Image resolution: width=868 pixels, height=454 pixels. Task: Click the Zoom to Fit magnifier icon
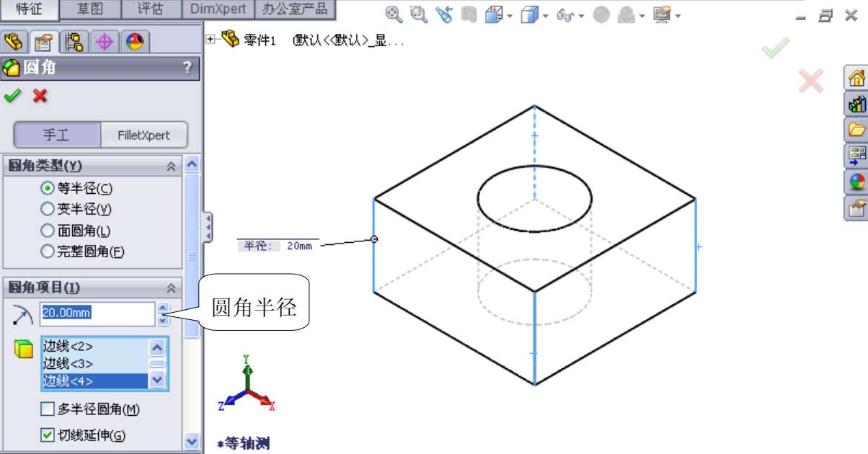(x=393, y=14)
